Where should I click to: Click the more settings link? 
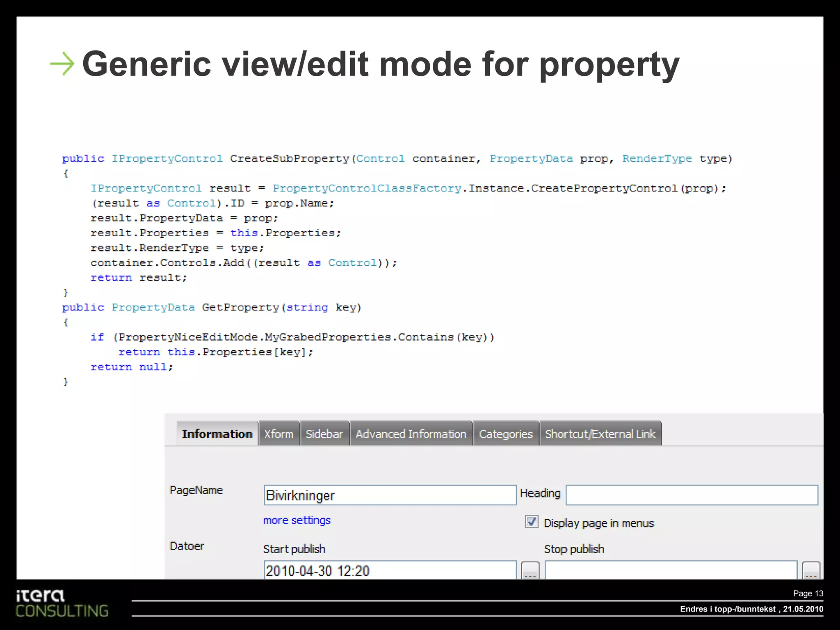[x=297, y=520]
